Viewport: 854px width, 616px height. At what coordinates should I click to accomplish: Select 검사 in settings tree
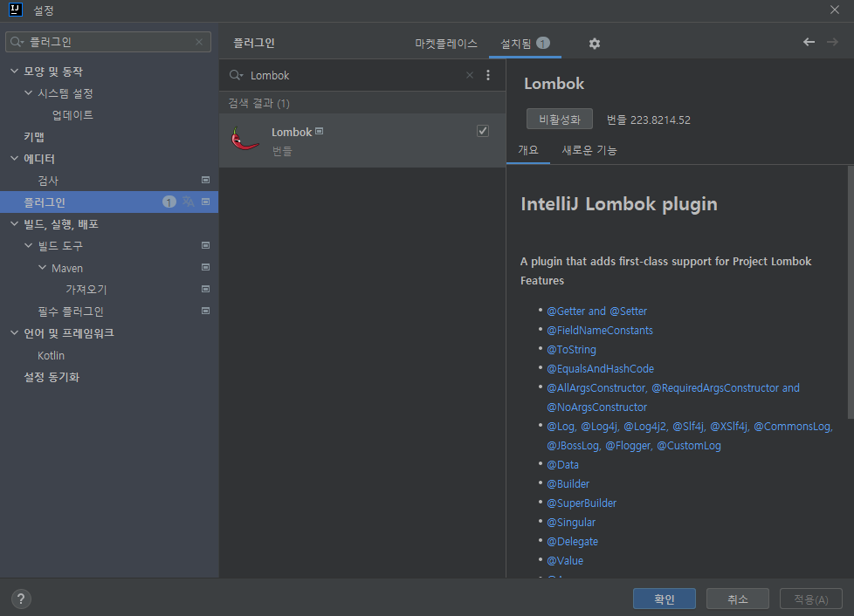(48, 180)
